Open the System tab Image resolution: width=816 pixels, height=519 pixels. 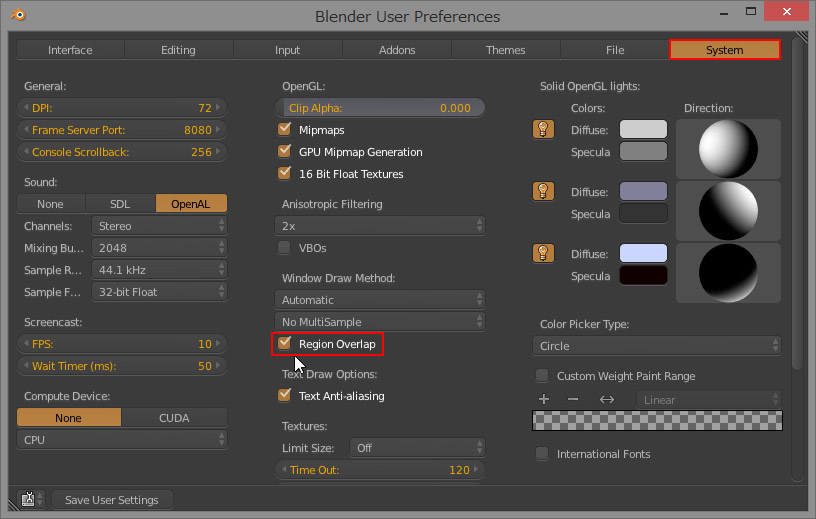(724, 50)
